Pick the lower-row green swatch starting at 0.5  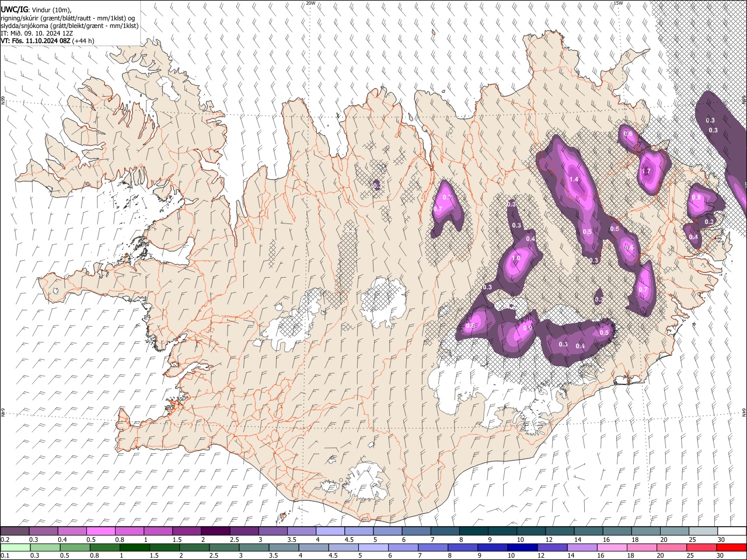[x=75, y=547]
